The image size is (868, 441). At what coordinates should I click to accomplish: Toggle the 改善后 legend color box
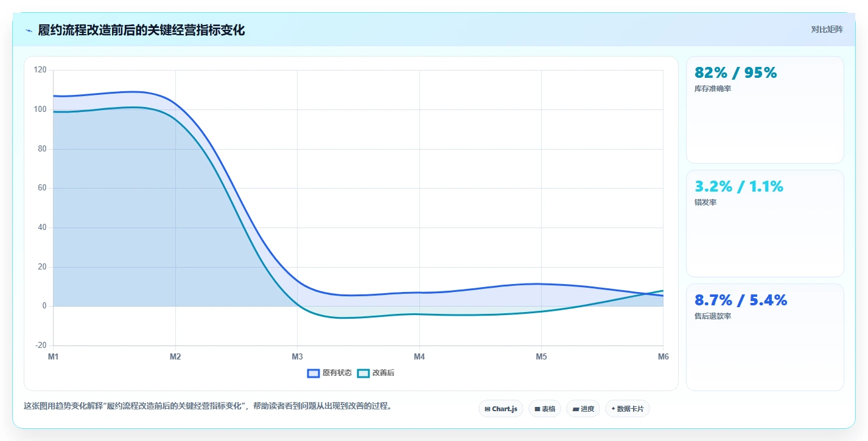click(x=363, y=373)
